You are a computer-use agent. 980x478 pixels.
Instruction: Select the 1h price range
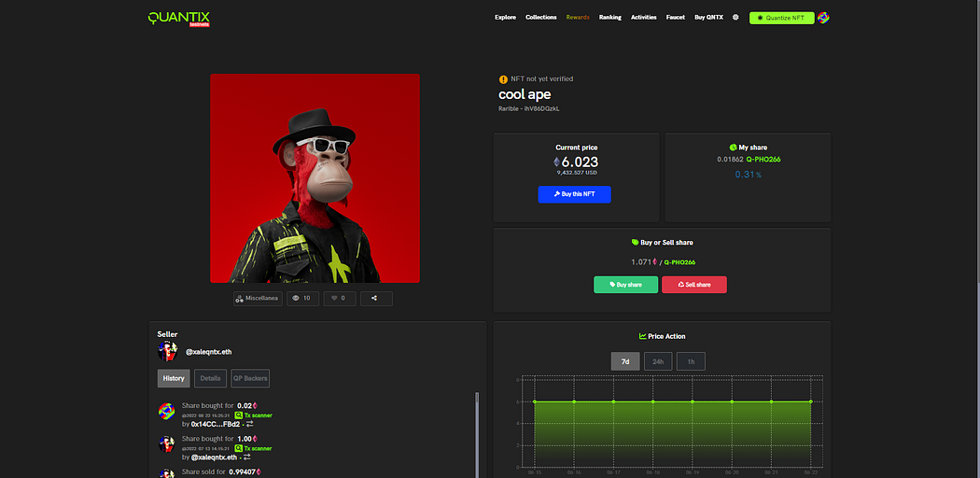(x=691, y=361)
